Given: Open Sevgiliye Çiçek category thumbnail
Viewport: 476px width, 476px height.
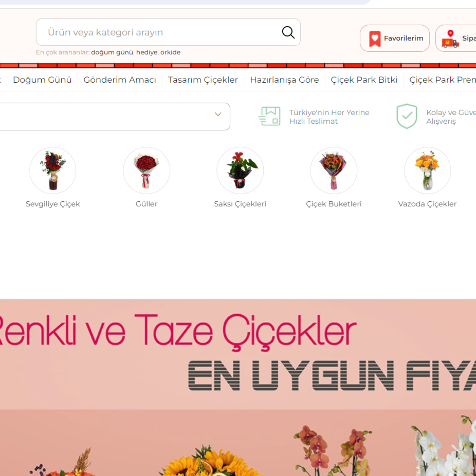Looking at the screenshot, I should 53,171.
